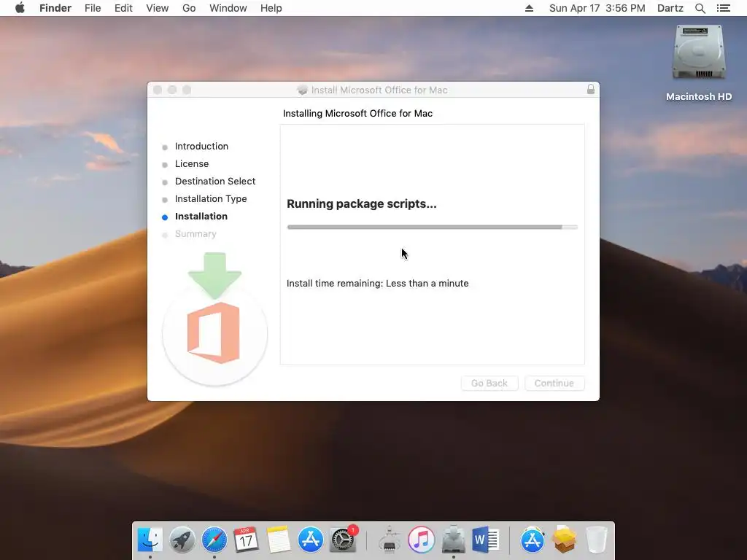Image resolution: width=747 pixels, height=560 pixels.
Task: Open the blue App Store icon in dock
Action: (311, 540)
